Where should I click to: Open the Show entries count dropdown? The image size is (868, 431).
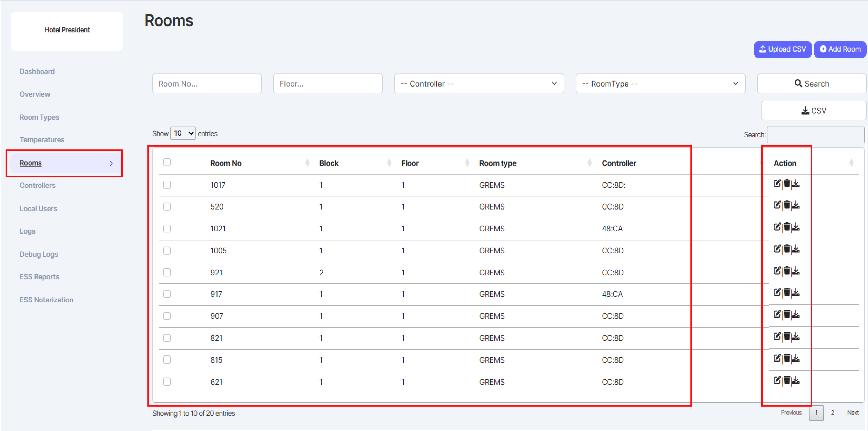(183, 133)
